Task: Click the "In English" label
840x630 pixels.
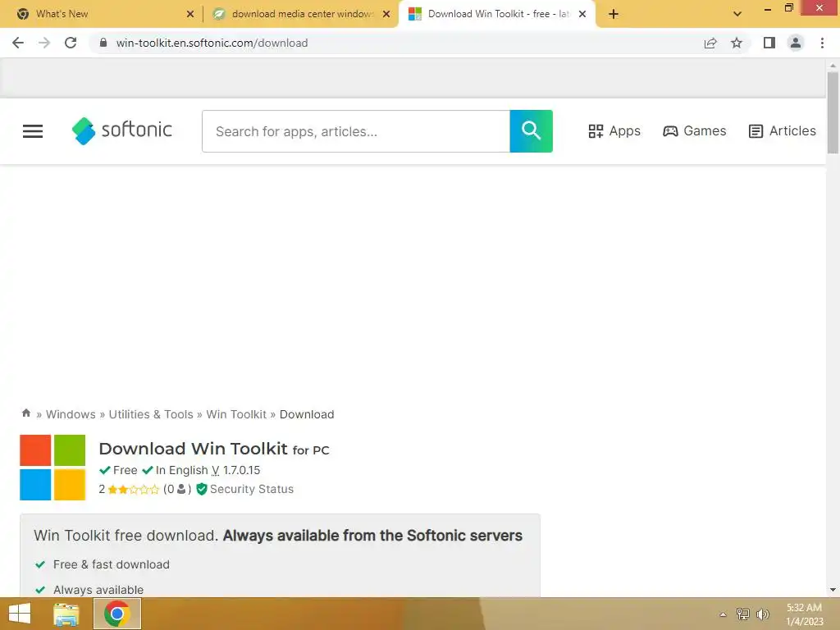Action: [x=181, y=470]
